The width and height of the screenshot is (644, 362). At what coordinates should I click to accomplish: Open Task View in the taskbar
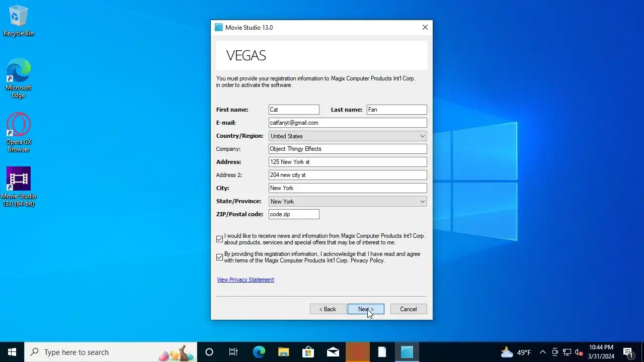pos(233,352)
